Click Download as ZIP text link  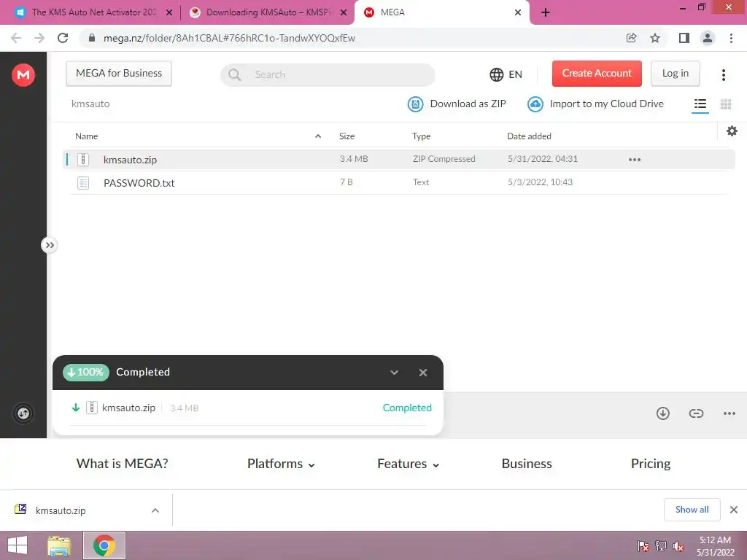tap(468, 104)
